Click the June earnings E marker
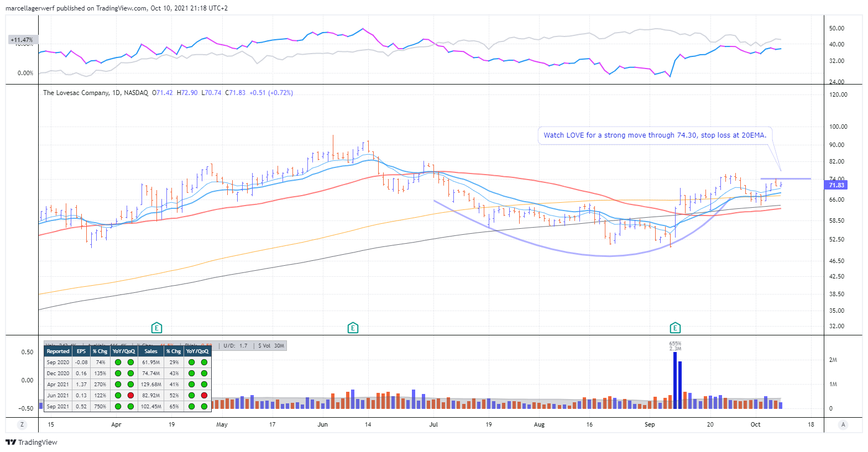Viewport: 868px width, 452px height. click(353, 328)
